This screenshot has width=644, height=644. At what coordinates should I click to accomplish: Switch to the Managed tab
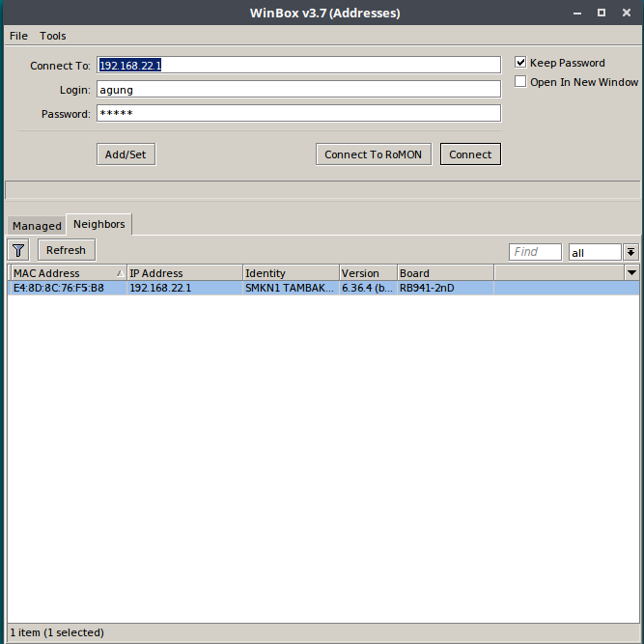37,226
